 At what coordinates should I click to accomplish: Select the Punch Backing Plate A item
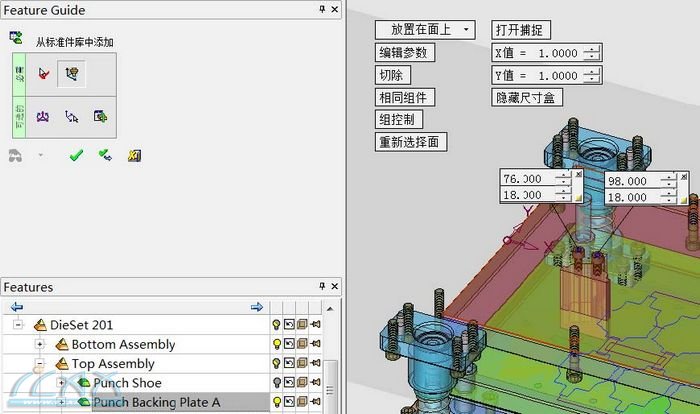tap(156, 402)
